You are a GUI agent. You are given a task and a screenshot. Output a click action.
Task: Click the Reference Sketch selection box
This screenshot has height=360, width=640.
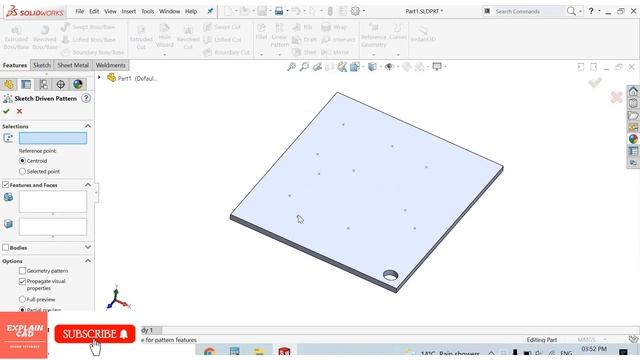pyautogui.click(x=53, y=138)
